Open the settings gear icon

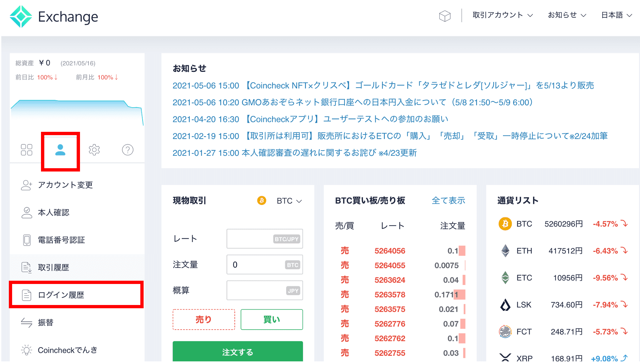[94, 150]
